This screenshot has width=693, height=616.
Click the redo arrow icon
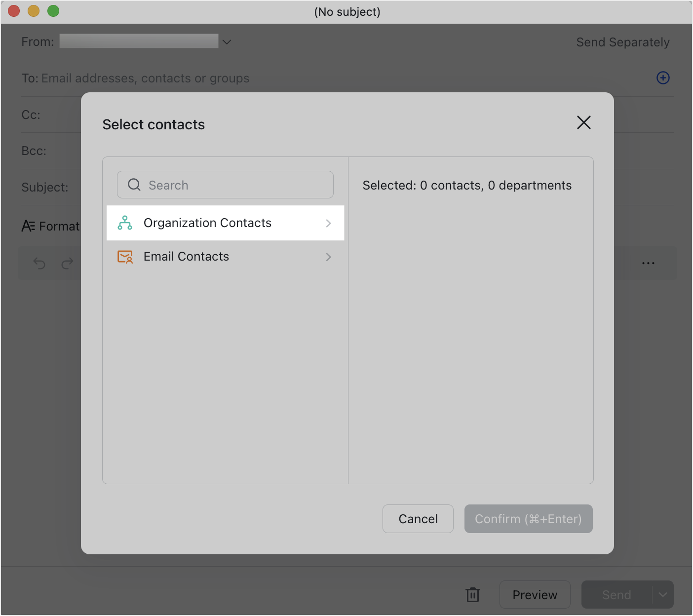coord(68,263)
